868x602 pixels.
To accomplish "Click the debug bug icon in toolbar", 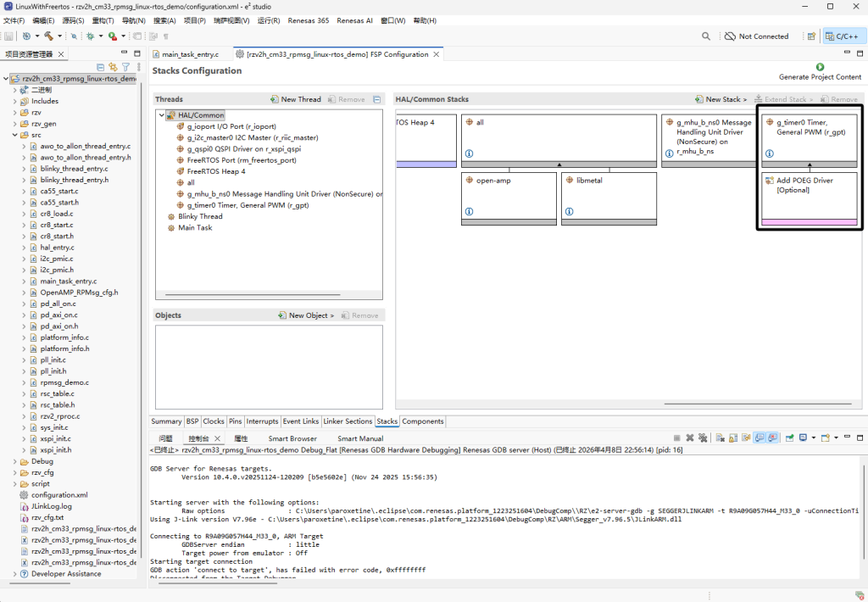I will (x=90, y=36).
